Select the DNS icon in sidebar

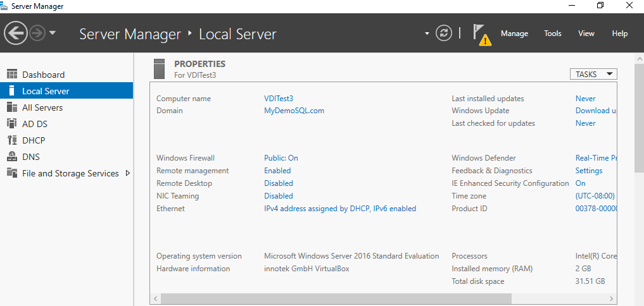point(11,157)
